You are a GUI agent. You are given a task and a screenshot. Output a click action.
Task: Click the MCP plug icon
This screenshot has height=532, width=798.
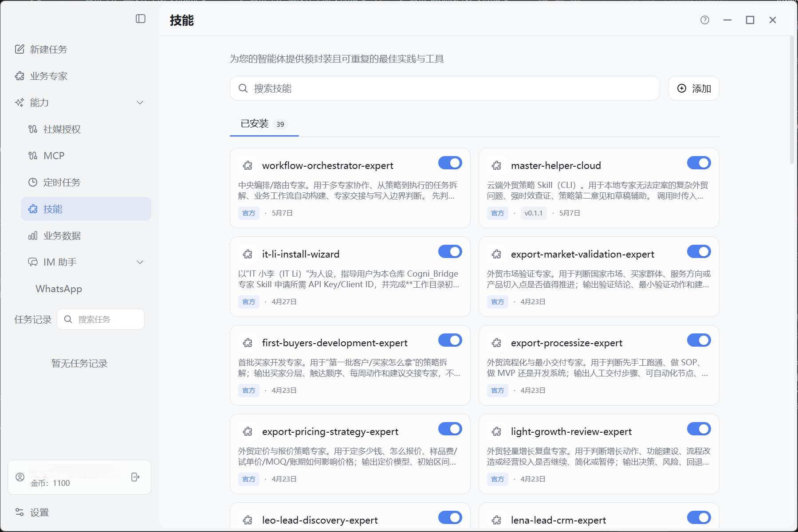click(33, 156)
